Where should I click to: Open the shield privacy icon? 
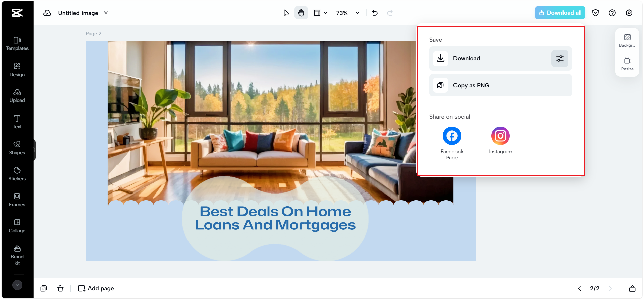pyautogui.click(x=595, y=13)
